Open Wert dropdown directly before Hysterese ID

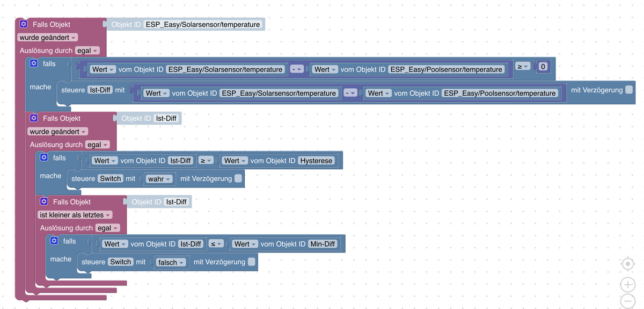[x=235, y=161]
